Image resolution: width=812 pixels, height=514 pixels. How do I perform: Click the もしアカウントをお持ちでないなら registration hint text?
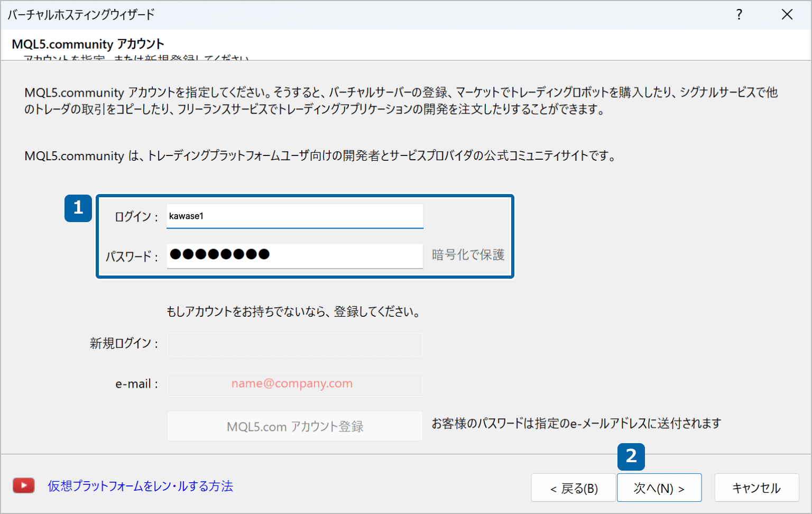coord(294,312)
